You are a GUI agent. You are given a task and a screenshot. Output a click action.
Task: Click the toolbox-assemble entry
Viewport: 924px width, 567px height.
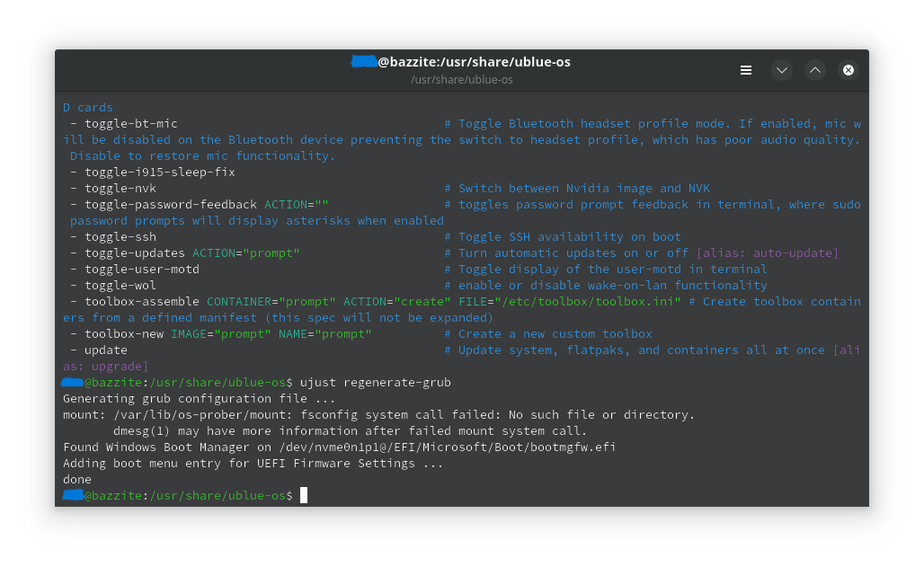tap(142, 302)
